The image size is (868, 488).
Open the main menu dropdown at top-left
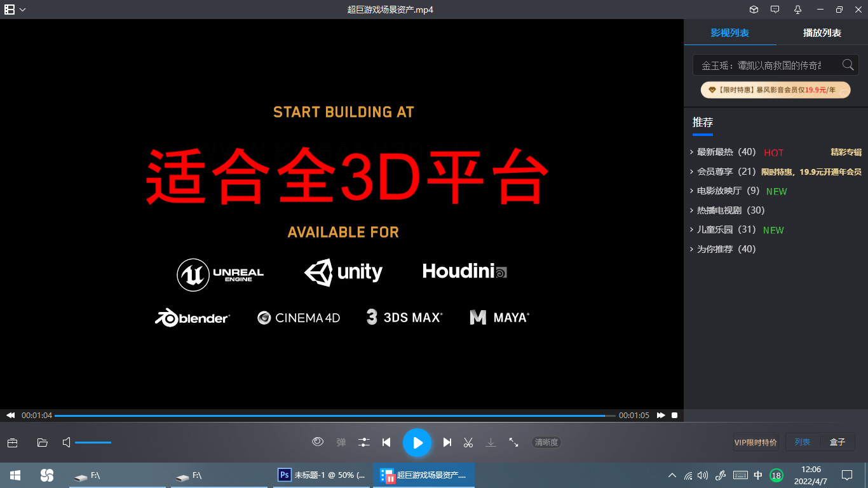pos(15,10)
